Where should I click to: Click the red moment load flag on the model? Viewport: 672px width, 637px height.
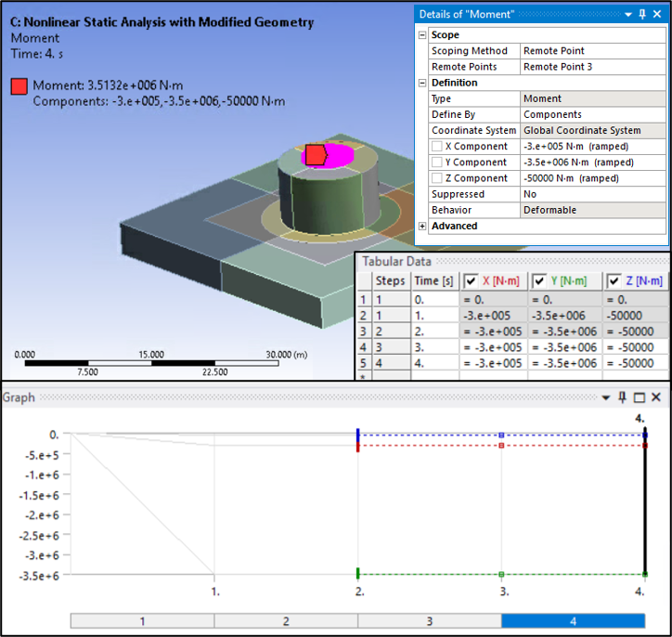(316, 154)
